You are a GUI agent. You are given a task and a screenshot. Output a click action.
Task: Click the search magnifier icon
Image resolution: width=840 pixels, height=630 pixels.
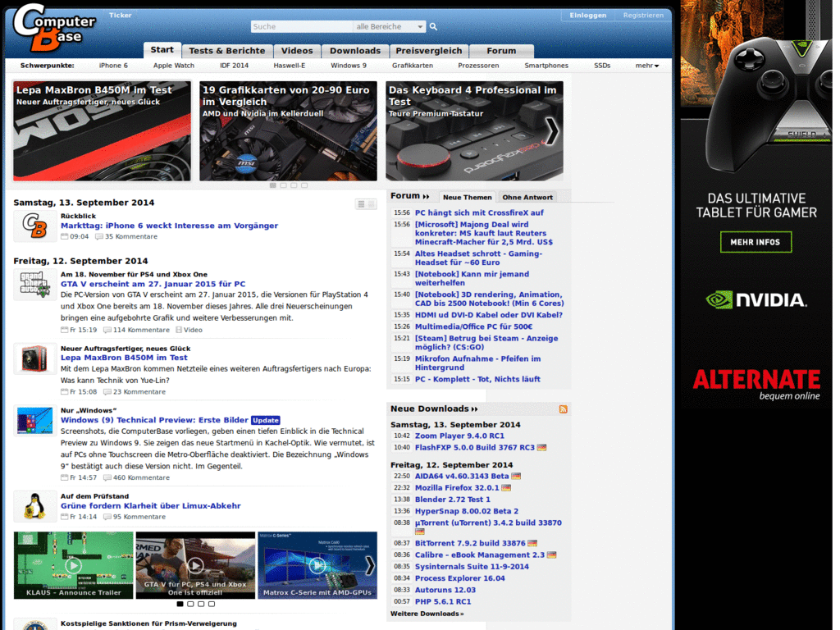(x=433, y=26)
